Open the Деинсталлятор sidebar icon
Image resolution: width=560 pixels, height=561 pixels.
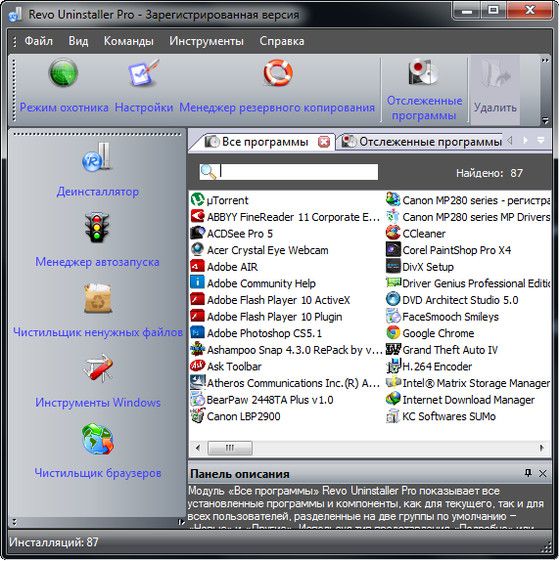[x=97, y=157]
